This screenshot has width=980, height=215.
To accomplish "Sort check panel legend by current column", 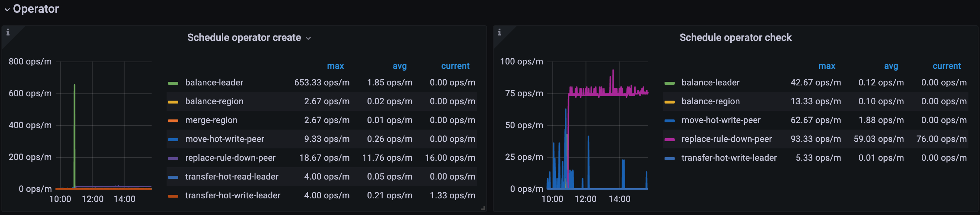I will 946,66.
